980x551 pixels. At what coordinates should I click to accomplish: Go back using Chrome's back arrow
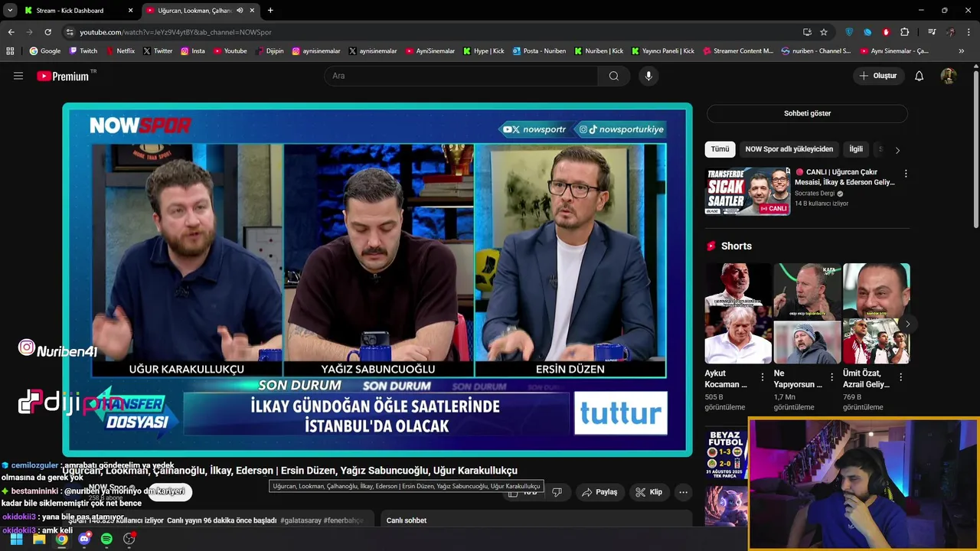coord(11,32)
